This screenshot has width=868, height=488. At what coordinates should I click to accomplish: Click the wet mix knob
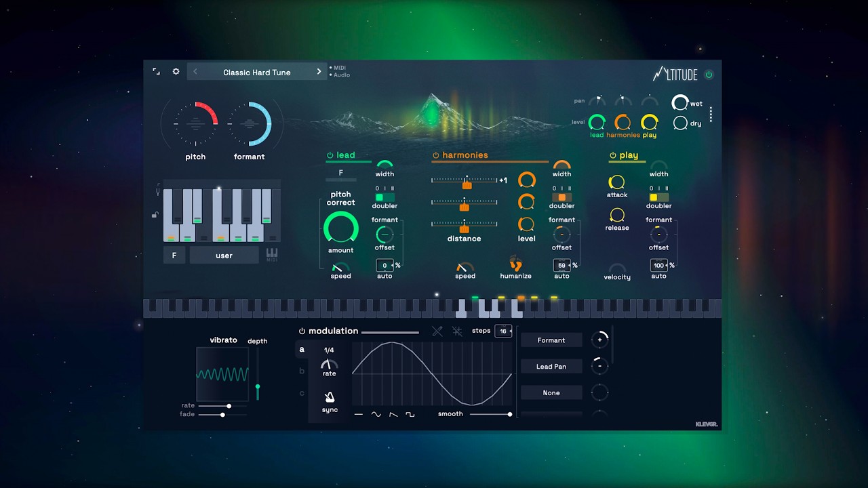pyautogui.click(x=679, y=103)
